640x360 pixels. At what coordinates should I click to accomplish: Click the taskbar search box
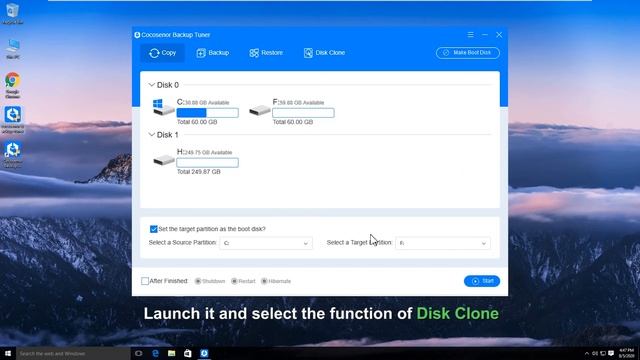coord(73,353)
